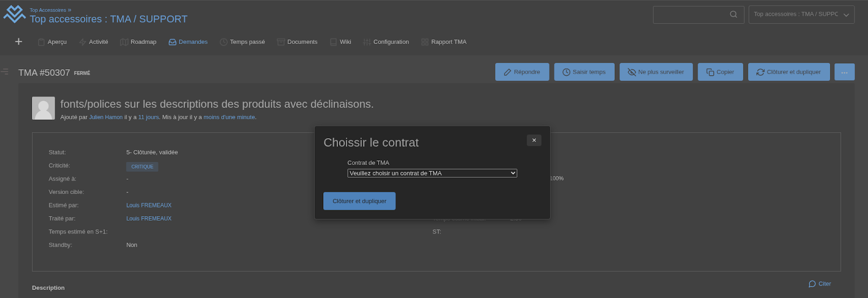Click the Saisir temps button
The width and height of the screenshot is (868, 298).
point(584,72)
